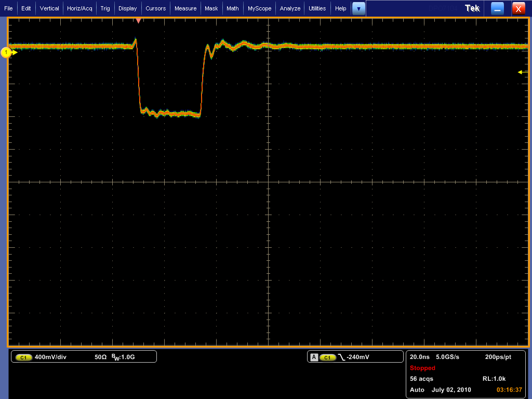
Task: Open the Cursors menu
Action: click(155, 8)
